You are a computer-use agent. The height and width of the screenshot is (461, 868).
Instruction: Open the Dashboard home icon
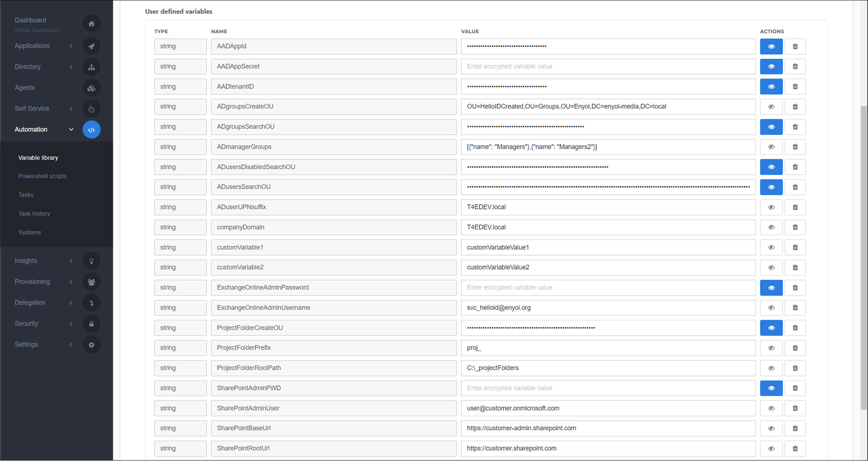(x=91, y=24)
